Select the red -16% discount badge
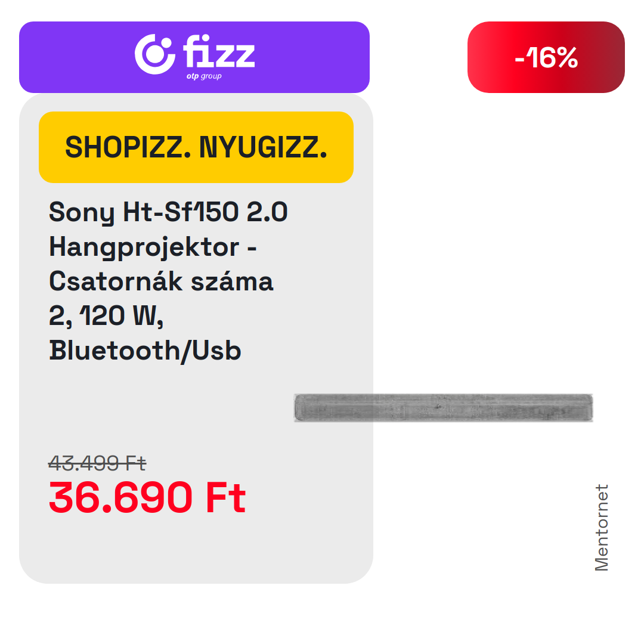 [x=546, y=57]
